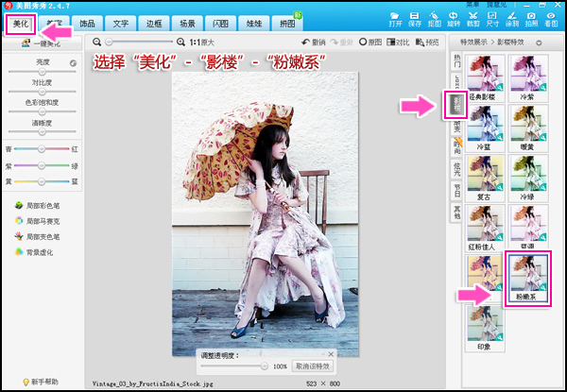The width and height of the screenshot is (567, 392).
Task: Click the 一键美化 one-click beautify button
Action: click(x=42, y=43)
